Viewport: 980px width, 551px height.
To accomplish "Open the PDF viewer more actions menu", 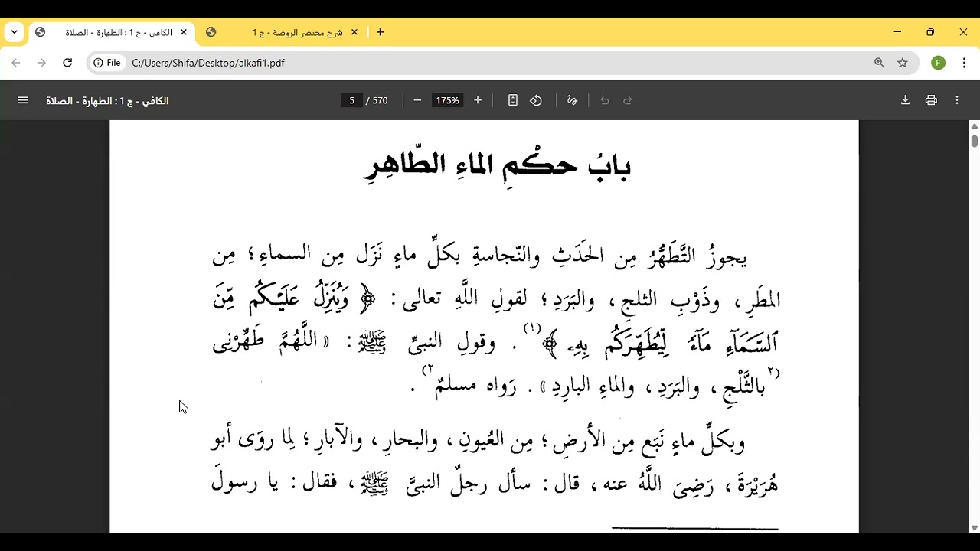I will tap(957, 100).
